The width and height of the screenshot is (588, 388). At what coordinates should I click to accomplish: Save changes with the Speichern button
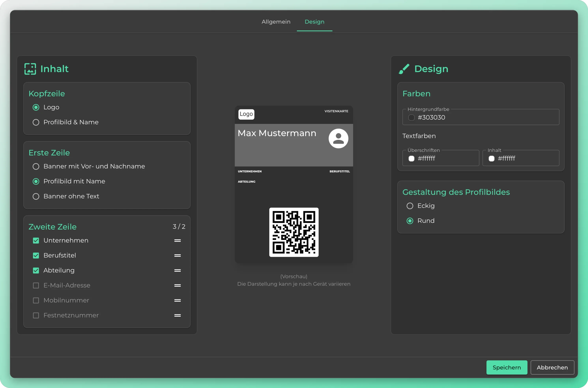tap(507, 368)
